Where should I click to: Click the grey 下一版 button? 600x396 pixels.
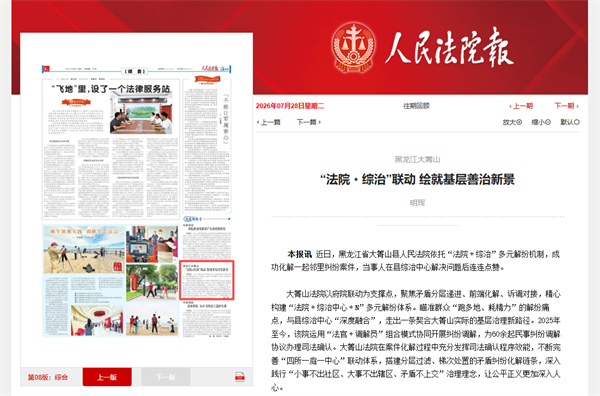(166, 377)
